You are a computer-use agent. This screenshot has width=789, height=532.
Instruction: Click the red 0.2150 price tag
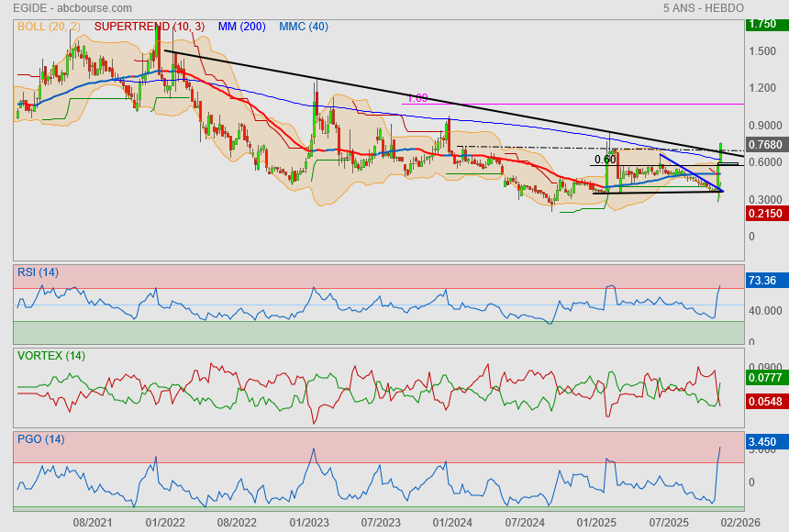[764, 214]
